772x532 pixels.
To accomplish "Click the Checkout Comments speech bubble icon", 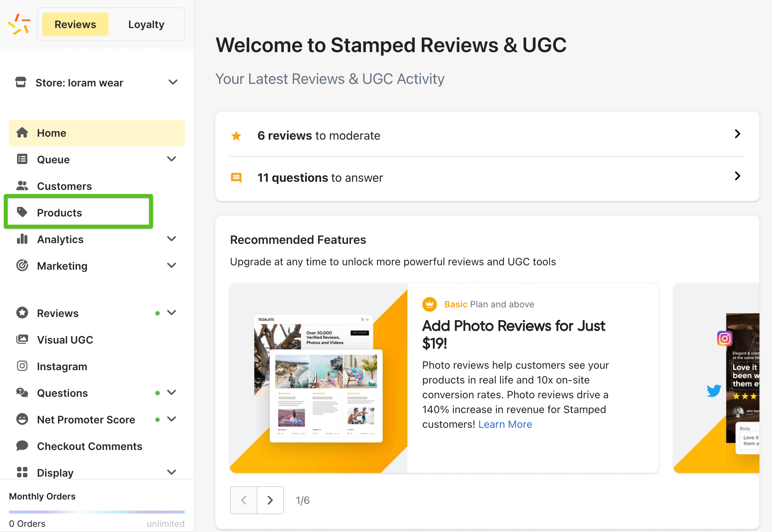I will click(22, 446).
